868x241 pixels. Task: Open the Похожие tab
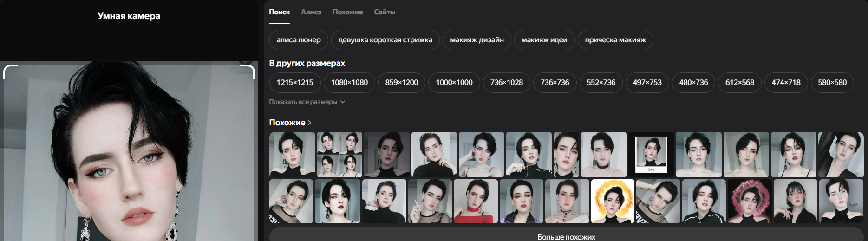coord(347,12)
